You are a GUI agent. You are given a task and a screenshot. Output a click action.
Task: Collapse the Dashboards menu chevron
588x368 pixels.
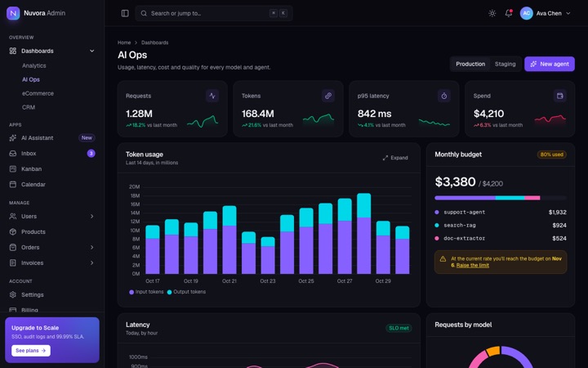[91, 51]
